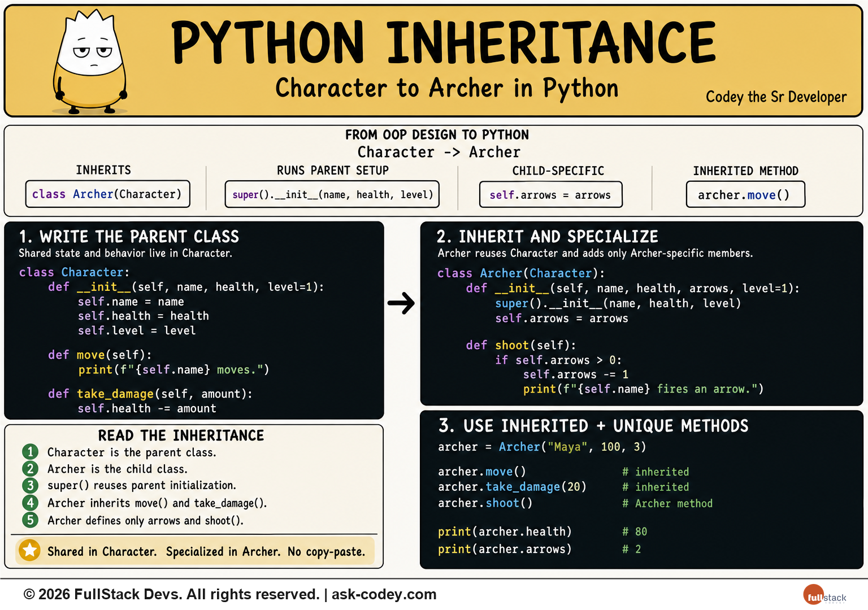
Task: Click the subtitle "Character to Archer in Python"
Action: (447, 88)
